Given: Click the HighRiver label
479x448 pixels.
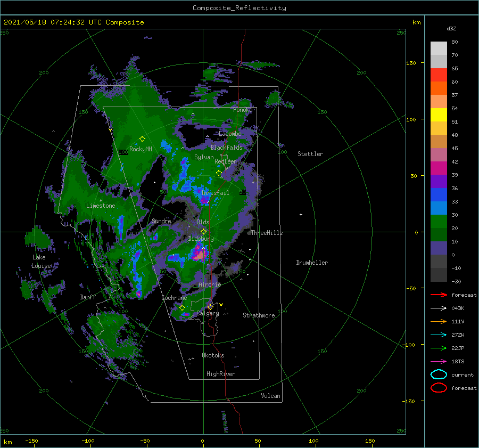Looking at the screenshot, I should pyautogui.click(x=221, y=374).
